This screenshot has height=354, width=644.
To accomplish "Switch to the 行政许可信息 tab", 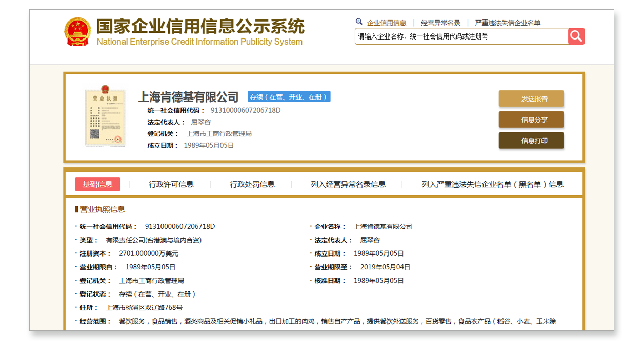I will [x=171, y=184].
